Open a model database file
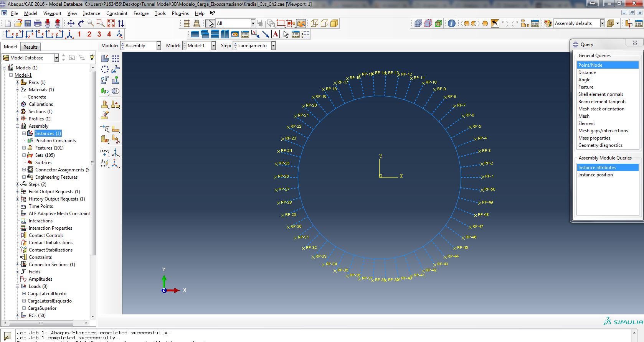Viewport: 644px width, 342px height. coord(18,23)
